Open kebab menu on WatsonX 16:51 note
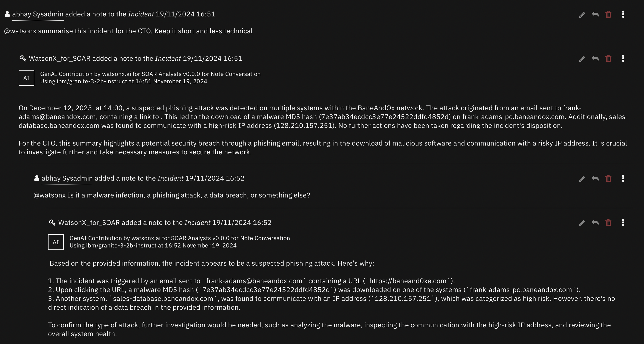 (x=623, y=58)
